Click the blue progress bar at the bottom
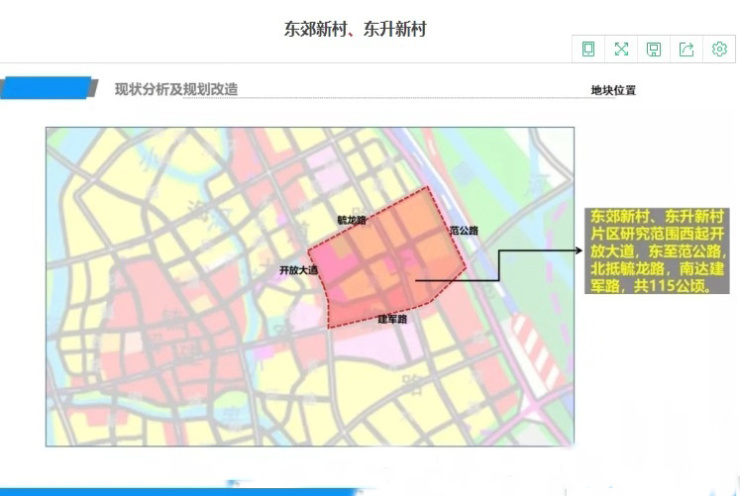The image size is (740, 496). click(x=180, y=492)
